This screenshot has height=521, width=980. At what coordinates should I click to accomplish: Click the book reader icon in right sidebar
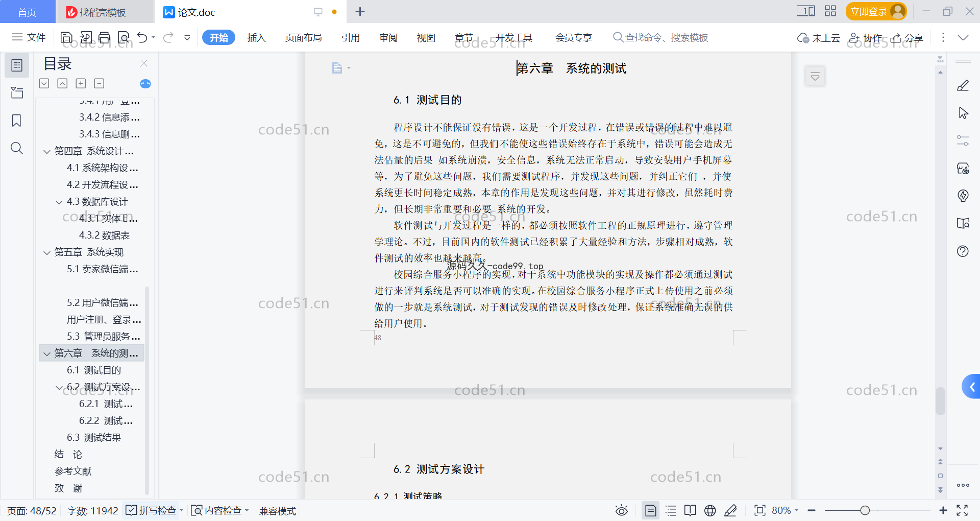(963, 223)
